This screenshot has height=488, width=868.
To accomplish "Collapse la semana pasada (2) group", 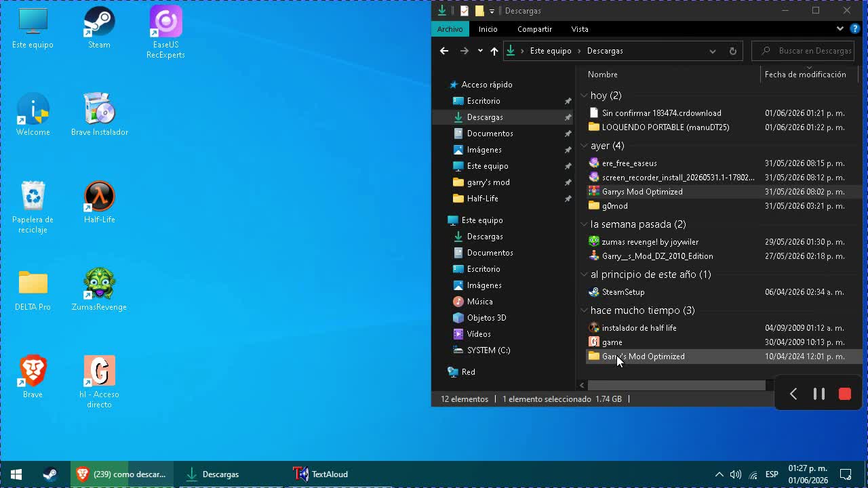I will tap(584, 224).
